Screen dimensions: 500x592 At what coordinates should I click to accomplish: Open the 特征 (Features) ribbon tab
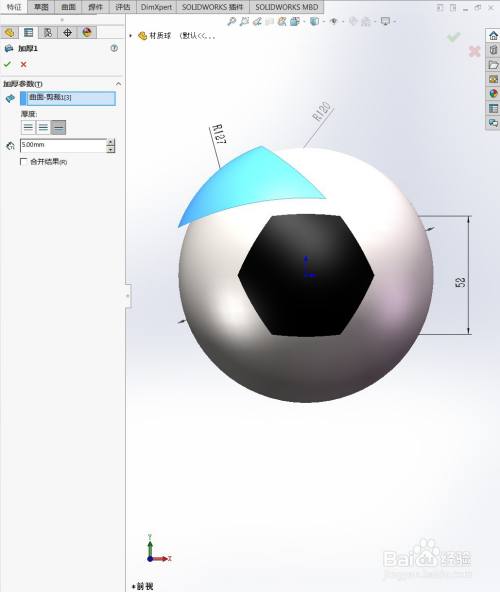click(14, 7)
